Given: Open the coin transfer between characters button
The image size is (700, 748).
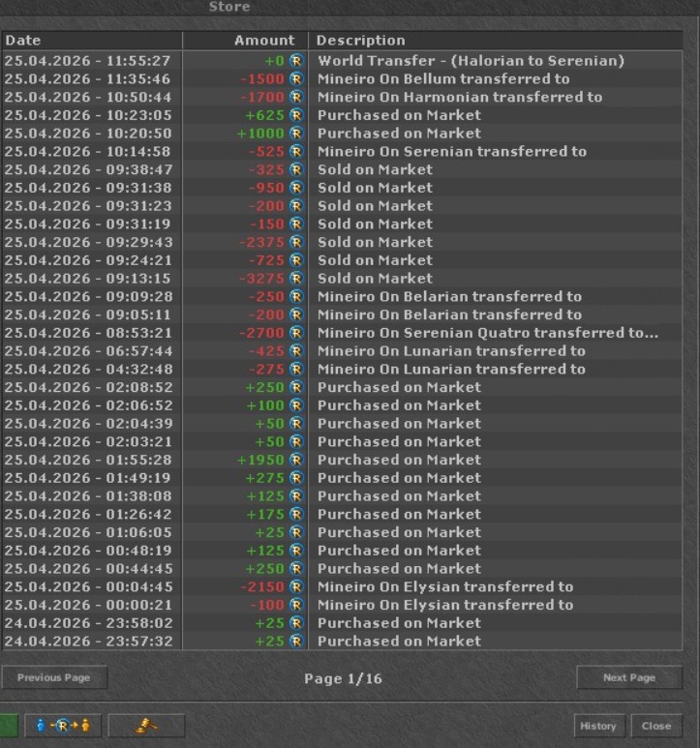Looking at the screenshot, I should pyautogui.click(x=63, y=726).
